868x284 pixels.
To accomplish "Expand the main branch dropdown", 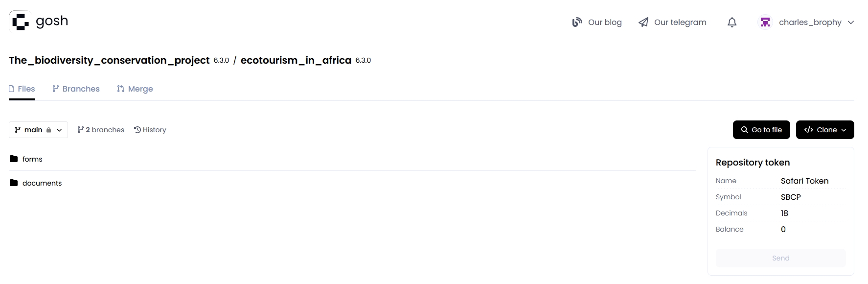I will pyautogui.click(x=38, y=130).
